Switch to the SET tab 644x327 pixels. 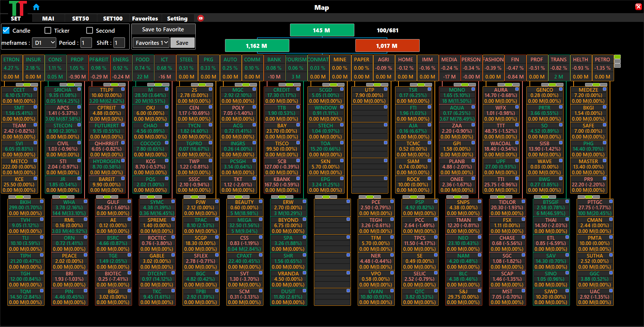click(15, 19)
